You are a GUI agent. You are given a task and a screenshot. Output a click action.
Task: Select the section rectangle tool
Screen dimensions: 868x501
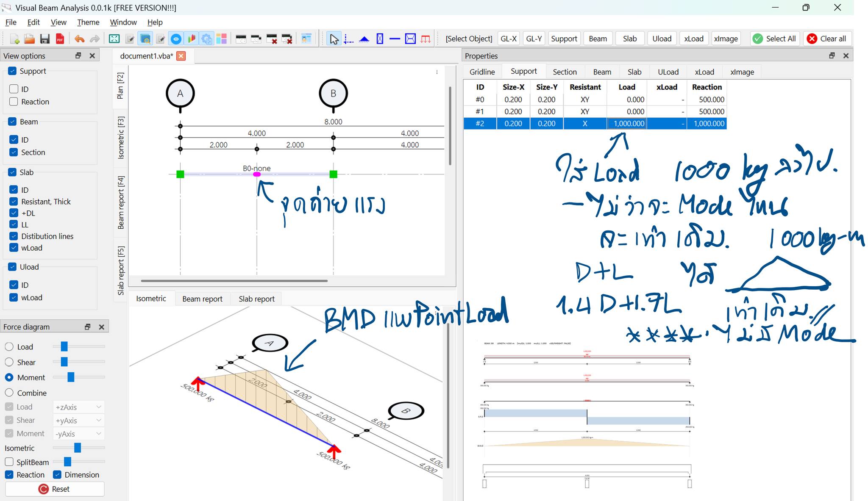coord(380,39)
